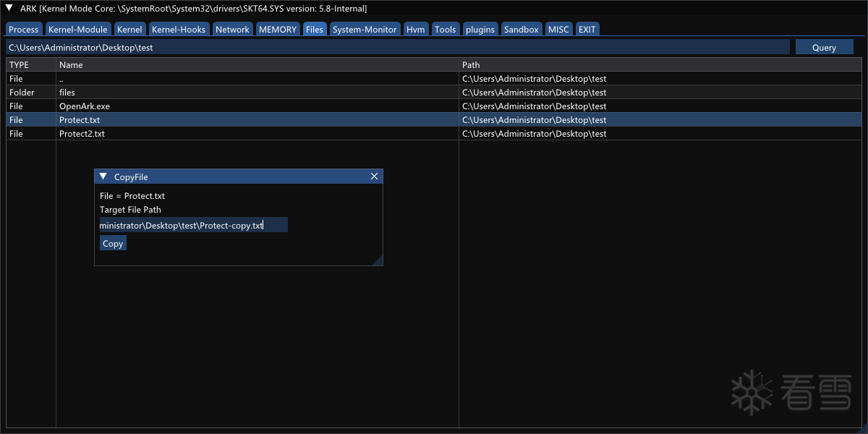The height and width of the screenshot is (434, 868).
Task: Open the plugins tab
Action: pyautogui.click(x=480, y=29)
